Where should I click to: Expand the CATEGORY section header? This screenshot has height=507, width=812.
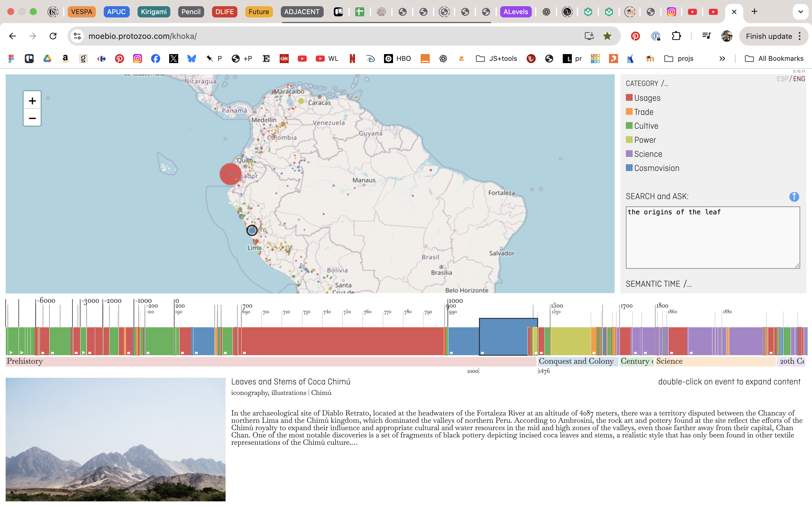pyautogui.click(x=647, y=83)
